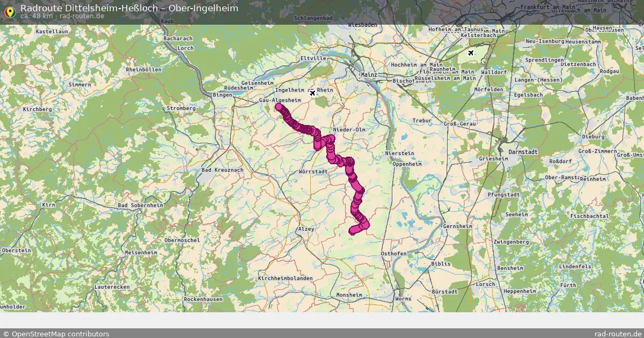Click the Bacharach label
644x338 pixels.
pos(178,39)
